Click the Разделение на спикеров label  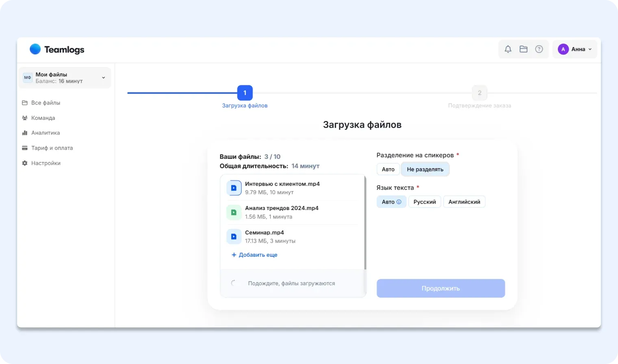(x=415, y=155)
